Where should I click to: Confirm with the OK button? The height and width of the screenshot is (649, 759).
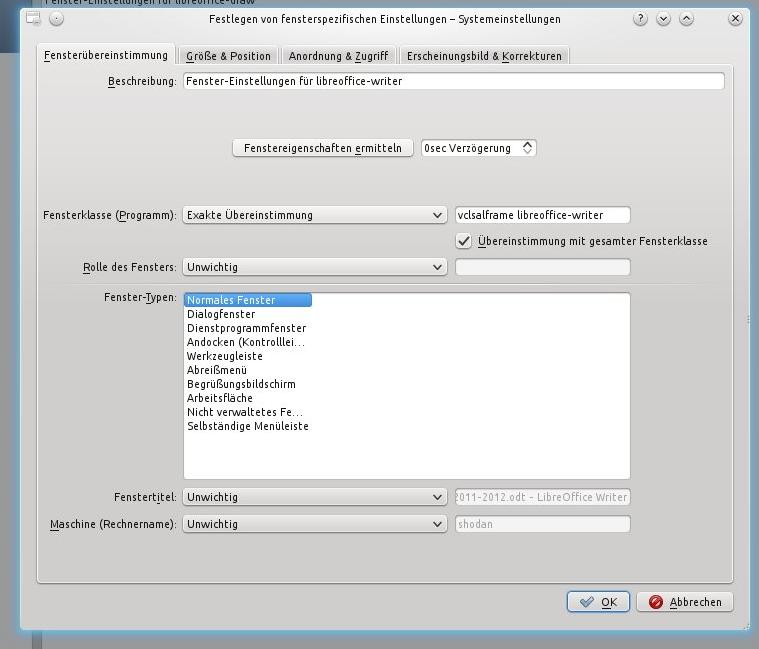(x=598, y=602)
